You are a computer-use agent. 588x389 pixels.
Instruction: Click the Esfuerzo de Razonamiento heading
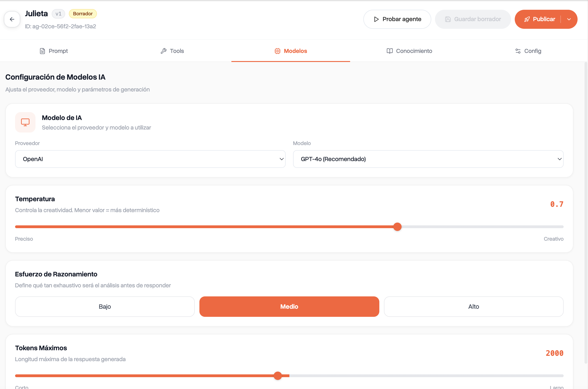[x=56, y=274]
